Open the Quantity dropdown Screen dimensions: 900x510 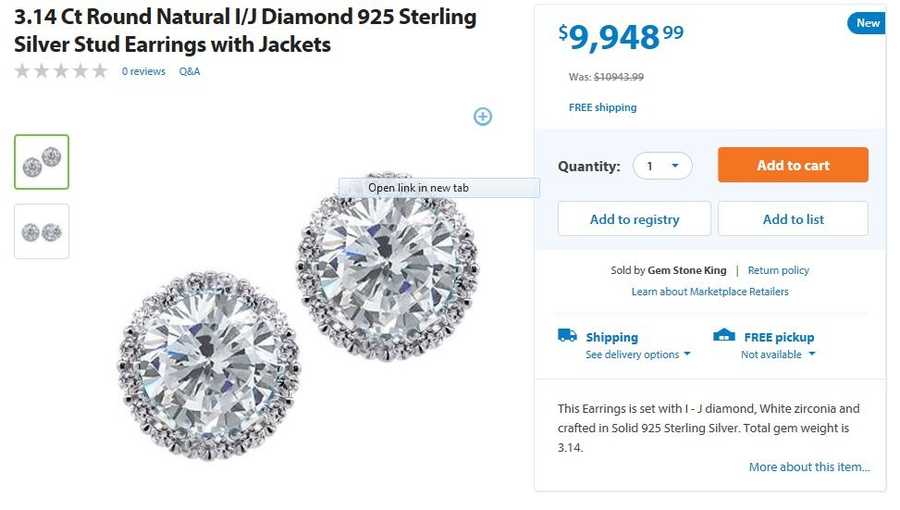[662, 166]
